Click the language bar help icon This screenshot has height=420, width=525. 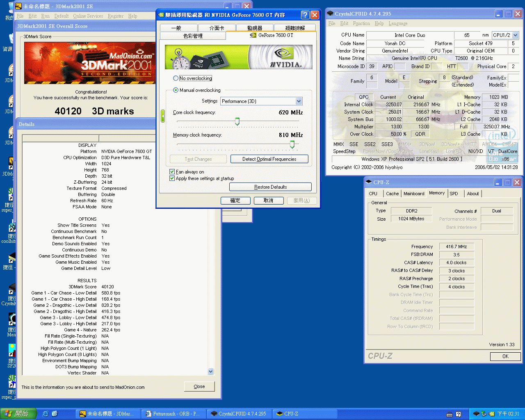coord(458,414)
